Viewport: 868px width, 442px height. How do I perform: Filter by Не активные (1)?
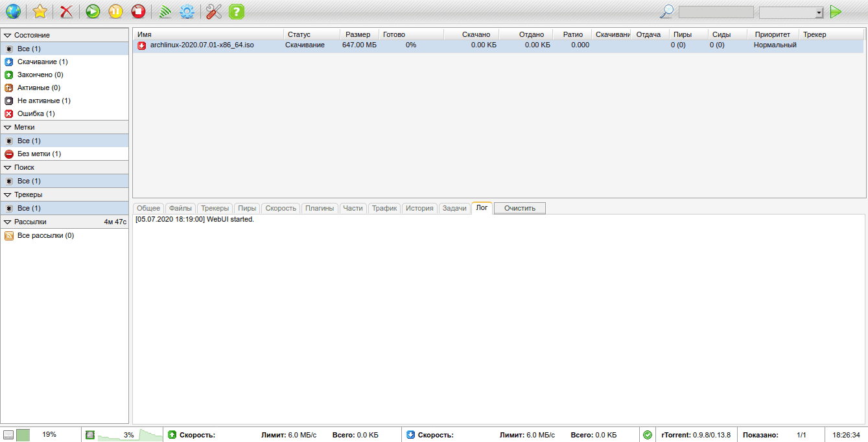(x=64, y=100)
